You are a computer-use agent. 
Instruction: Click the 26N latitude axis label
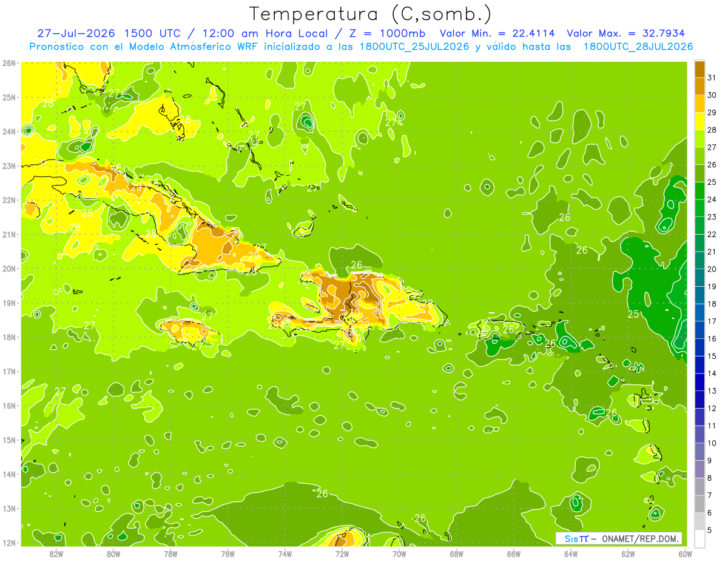coord(9,63)
